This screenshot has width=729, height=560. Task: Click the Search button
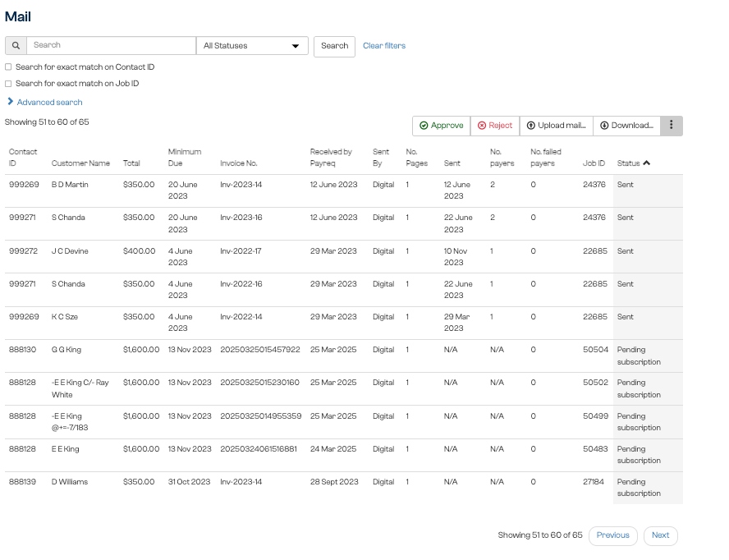point(334,46)
